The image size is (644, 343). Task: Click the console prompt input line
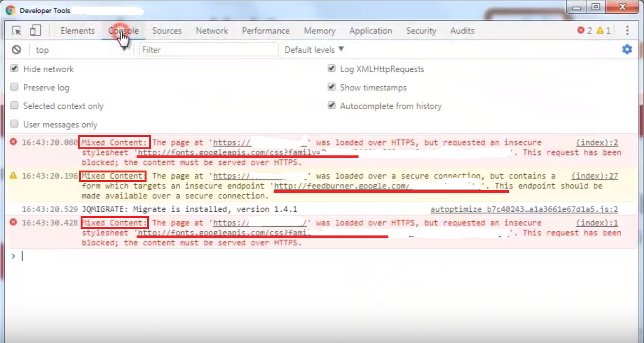tap(327, 256)
